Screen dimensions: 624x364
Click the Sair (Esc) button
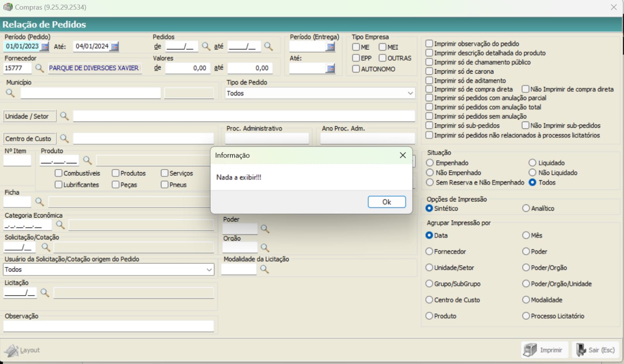click(596, 350)
